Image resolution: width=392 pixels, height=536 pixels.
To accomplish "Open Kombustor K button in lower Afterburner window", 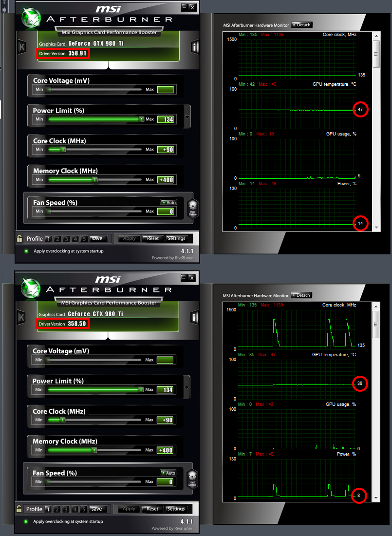I will [x=21, y=318].
